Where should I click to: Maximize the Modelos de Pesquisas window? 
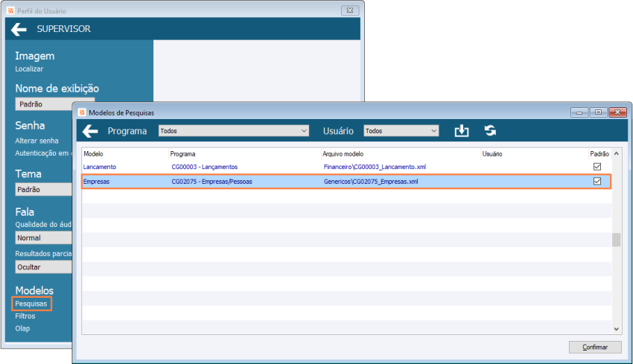(598, 112)
